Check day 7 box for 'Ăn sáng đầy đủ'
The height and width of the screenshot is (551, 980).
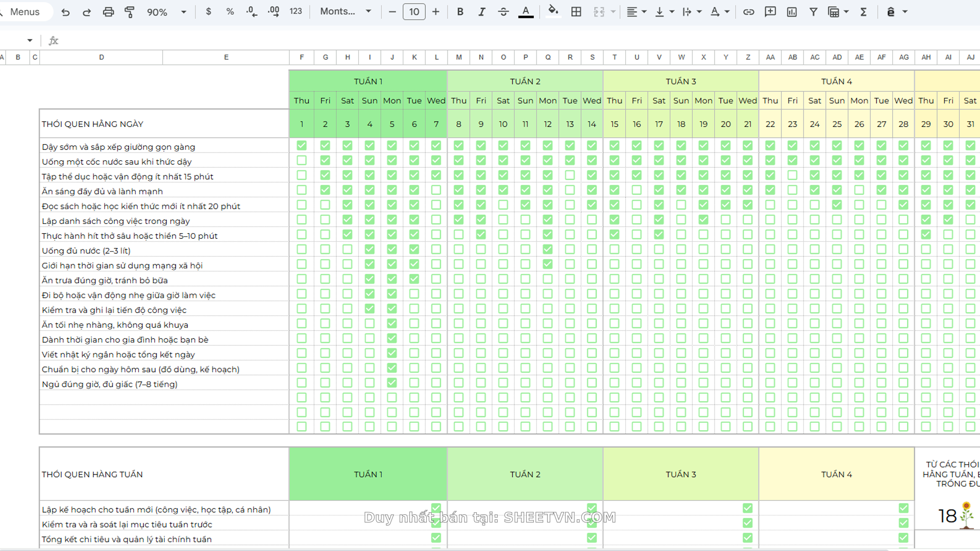[x=436, y=190]
